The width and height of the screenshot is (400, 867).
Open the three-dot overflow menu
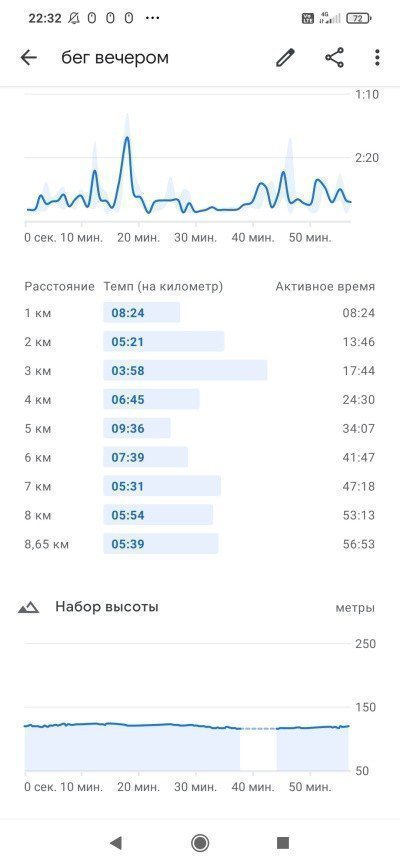point(377,58)
